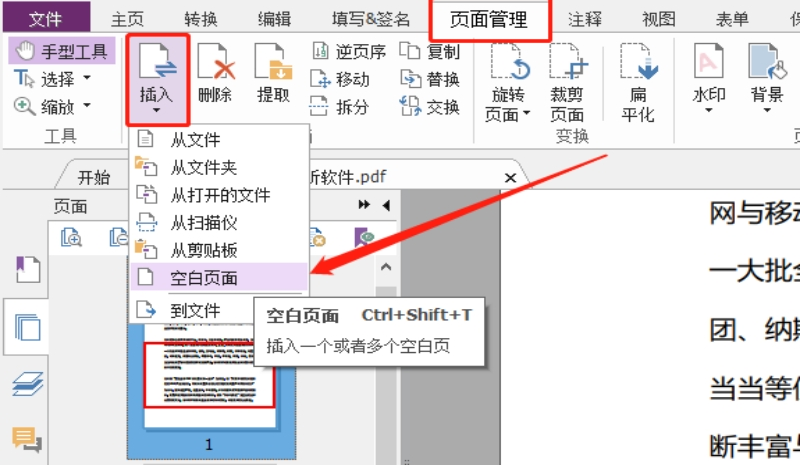Open the layers sidebar panel
This screenshot has width=800, height=465.
point(27,384)
